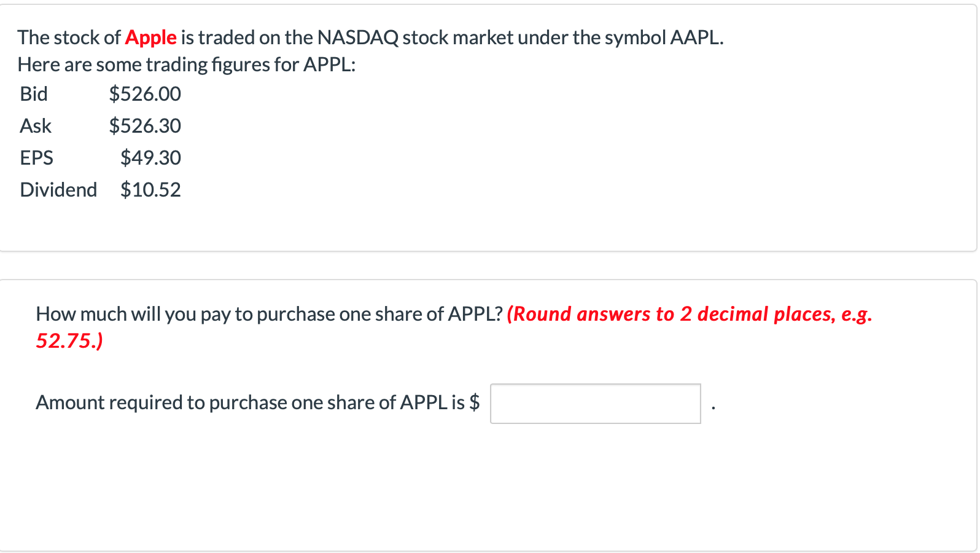Click the EPS row label

point(37,158)
